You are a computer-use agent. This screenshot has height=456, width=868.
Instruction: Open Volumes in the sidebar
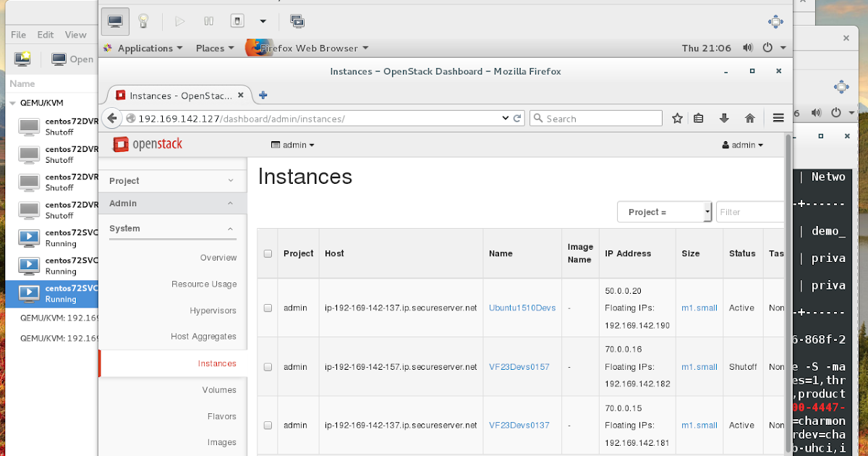(219, 389)
